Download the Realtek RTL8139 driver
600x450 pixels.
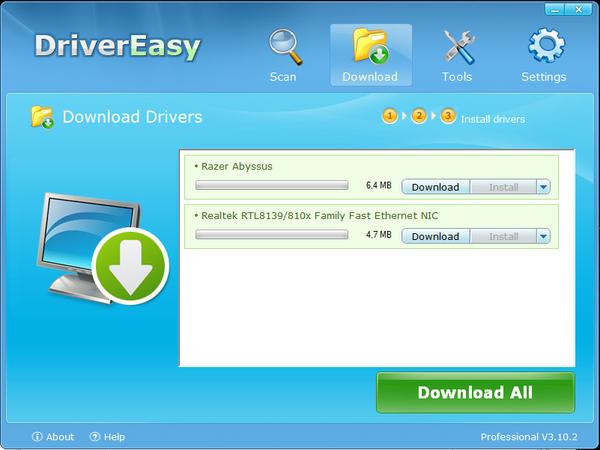click(435, 236)
